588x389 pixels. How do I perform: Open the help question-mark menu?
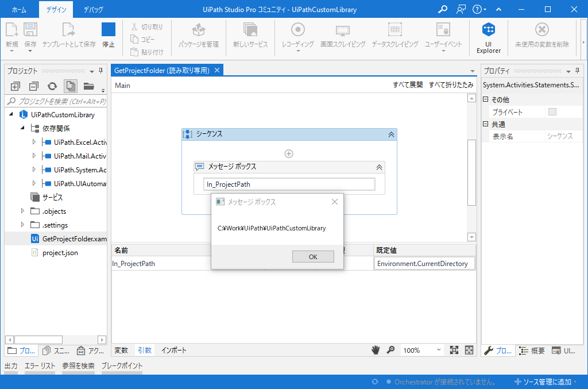click(x=479, y=9)
